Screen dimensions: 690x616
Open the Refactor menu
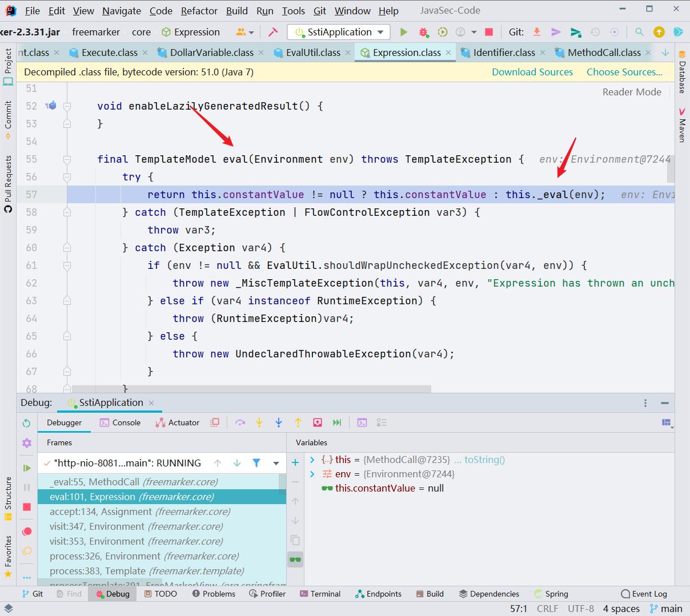(199, 11)
